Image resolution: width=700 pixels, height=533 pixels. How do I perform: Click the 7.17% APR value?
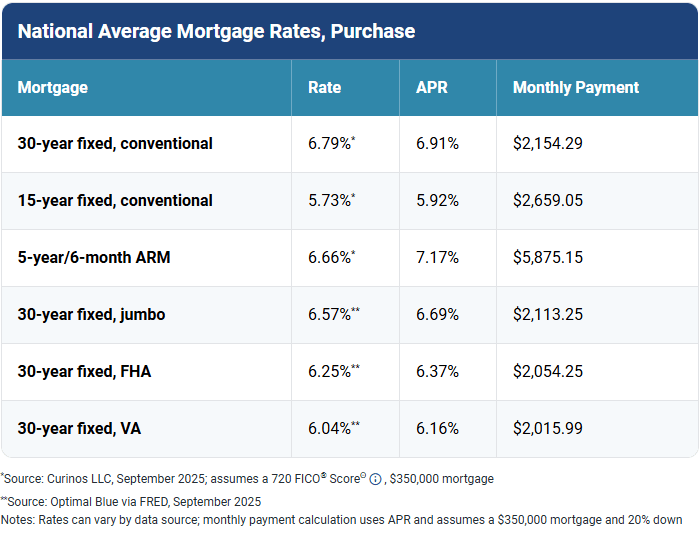437,257
